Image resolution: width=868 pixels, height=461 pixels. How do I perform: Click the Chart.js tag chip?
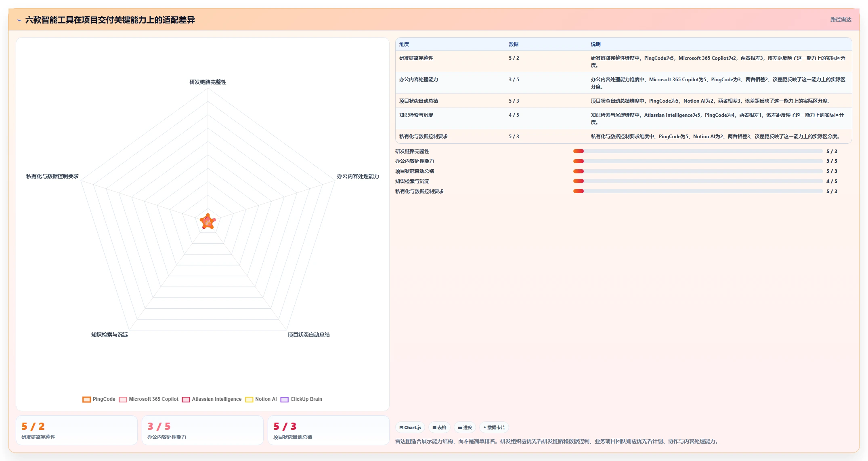(410, 427)
